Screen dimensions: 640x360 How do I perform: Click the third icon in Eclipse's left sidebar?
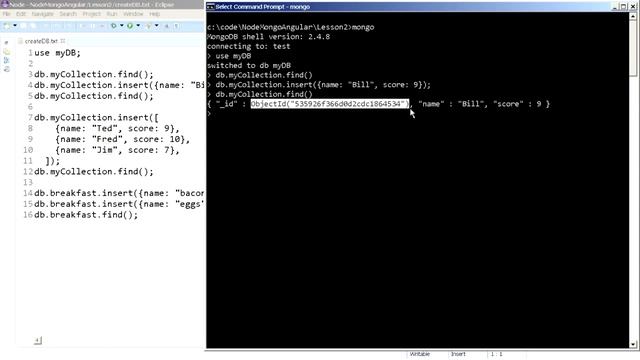[x=7, y=60]
